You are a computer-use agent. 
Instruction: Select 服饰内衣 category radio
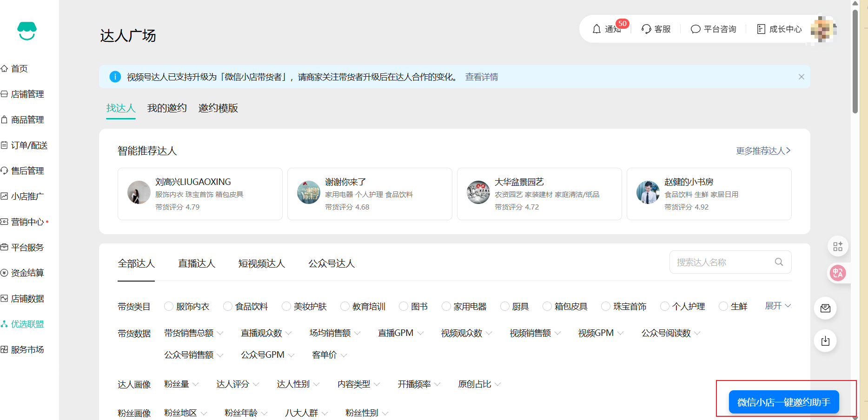[169, 306]
